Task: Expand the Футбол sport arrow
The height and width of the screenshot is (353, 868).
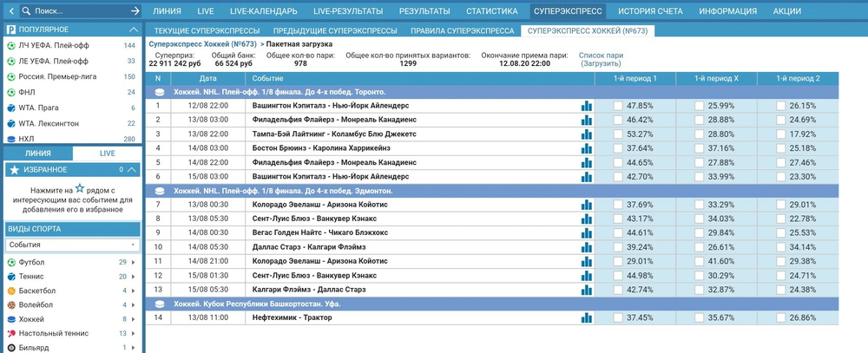Action: point(134,262)
